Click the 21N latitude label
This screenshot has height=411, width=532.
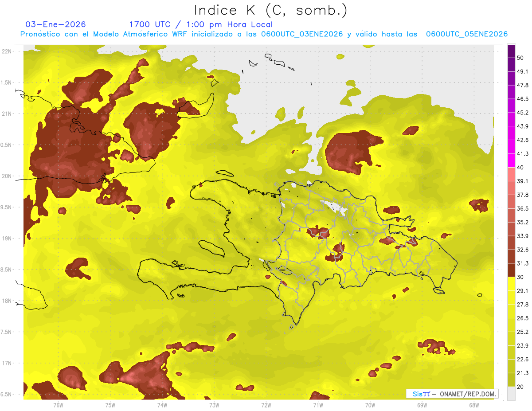click(x=7, y=114)
